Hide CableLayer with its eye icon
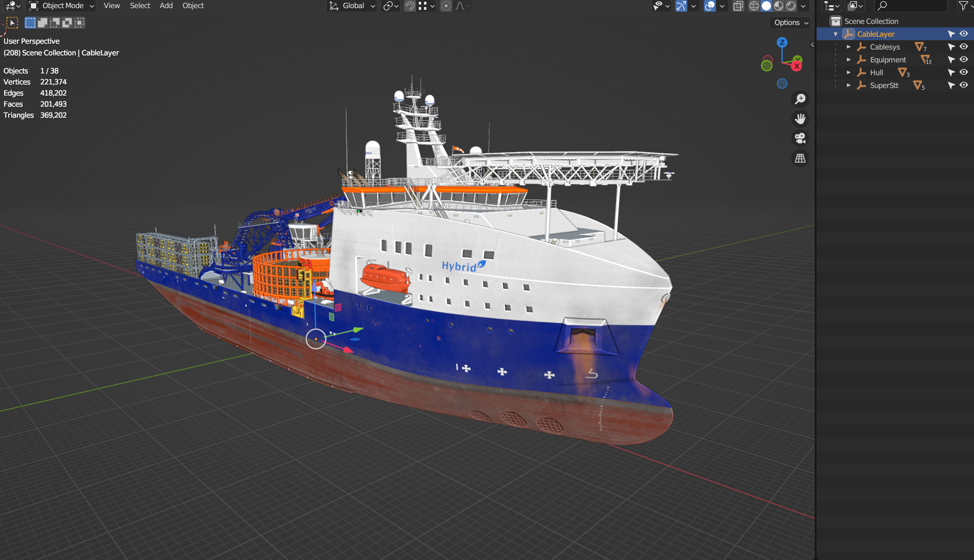This screenshot has width=974, height=560. (x=964, y=34)
